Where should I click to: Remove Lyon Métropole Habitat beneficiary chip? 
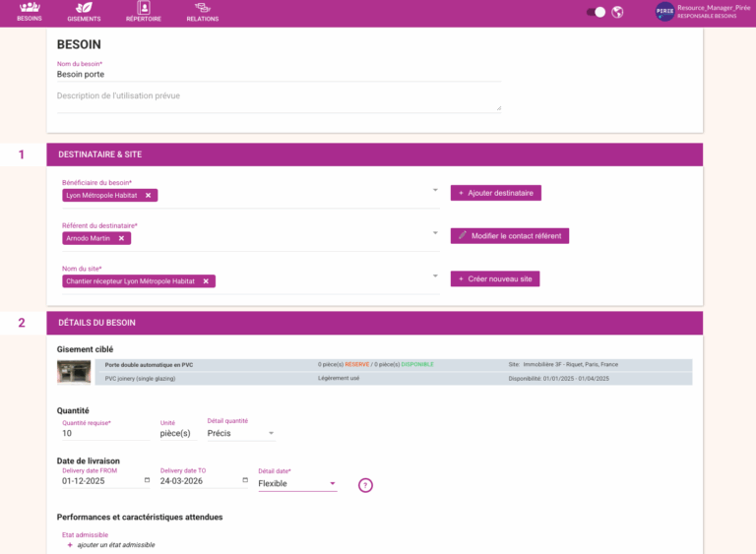(x=149, y=195)
